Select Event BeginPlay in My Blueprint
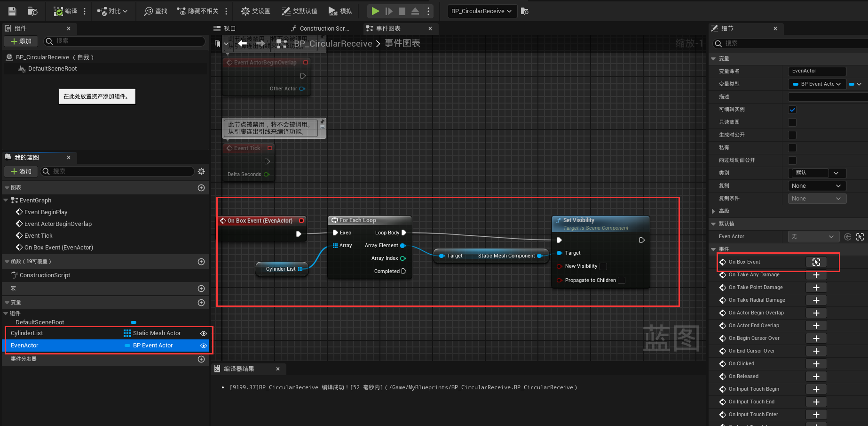 click(x=46, y=212)
